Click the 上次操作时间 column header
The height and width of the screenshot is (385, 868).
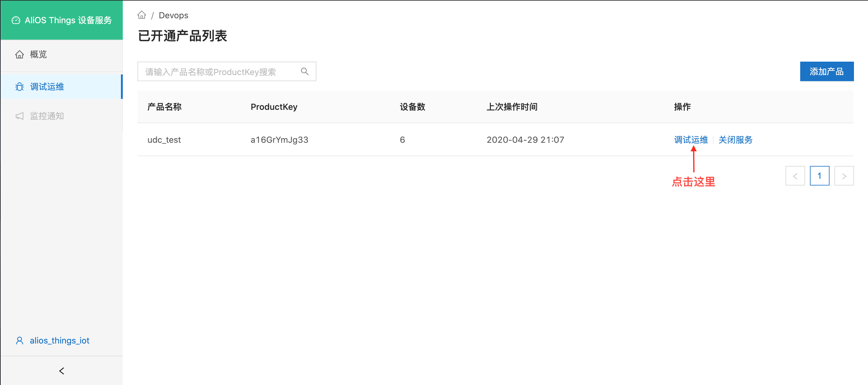tap(512, 107)
